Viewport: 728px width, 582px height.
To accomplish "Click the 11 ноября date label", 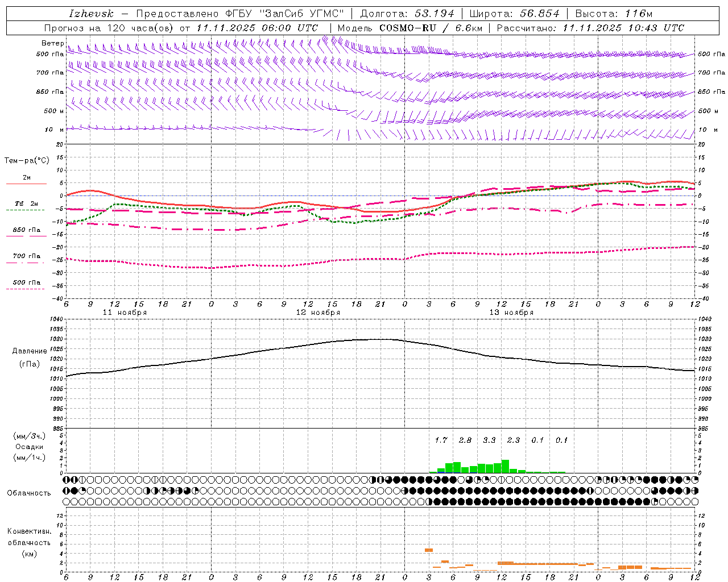I will 125,313.
